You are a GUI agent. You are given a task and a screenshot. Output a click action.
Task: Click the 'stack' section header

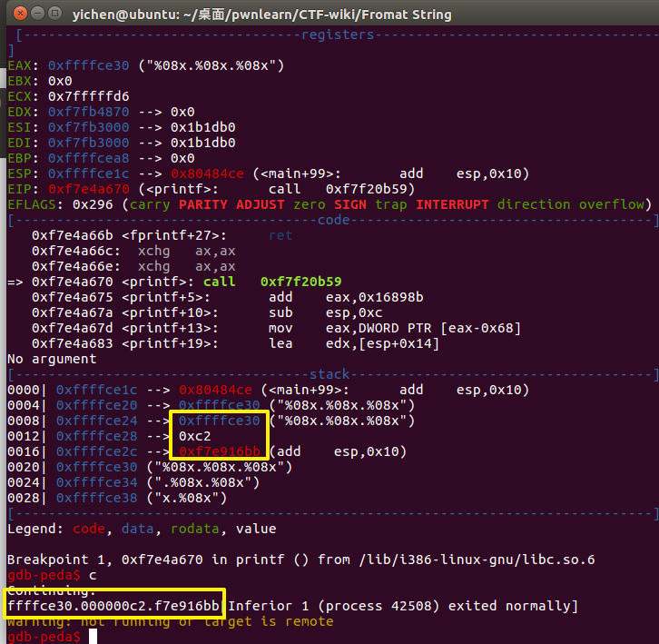click(x=329, y=374)
